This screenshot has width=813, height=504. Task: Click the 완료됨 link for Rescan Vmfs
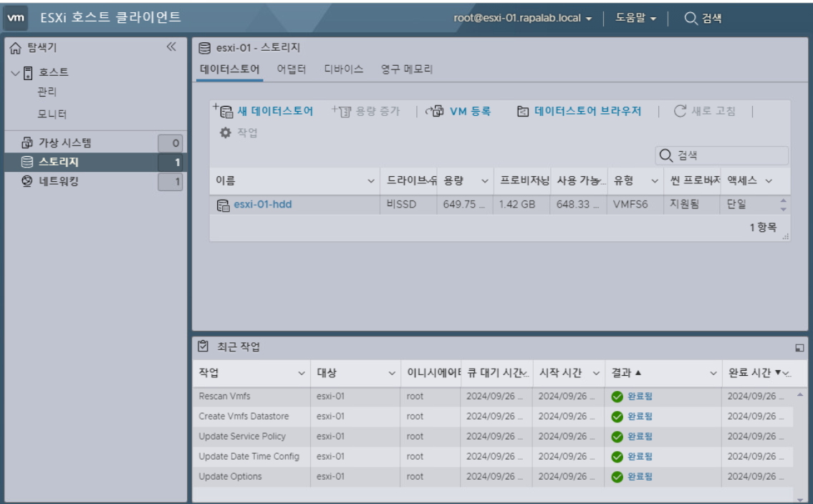pyautogui.click(x=640, y=397)
